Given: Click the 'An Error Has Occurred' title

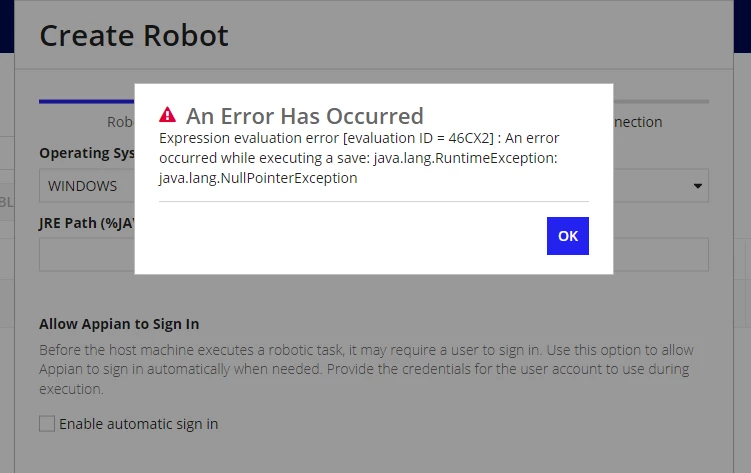Looking at the screenshot, I should [x=305, y=116].
